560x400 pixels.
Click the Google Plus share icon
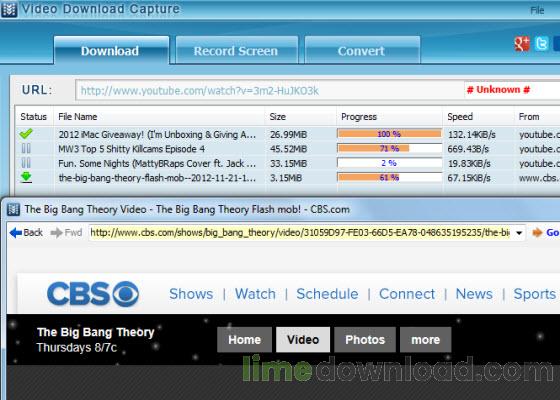pyautogui.click(x=521, y=44)
